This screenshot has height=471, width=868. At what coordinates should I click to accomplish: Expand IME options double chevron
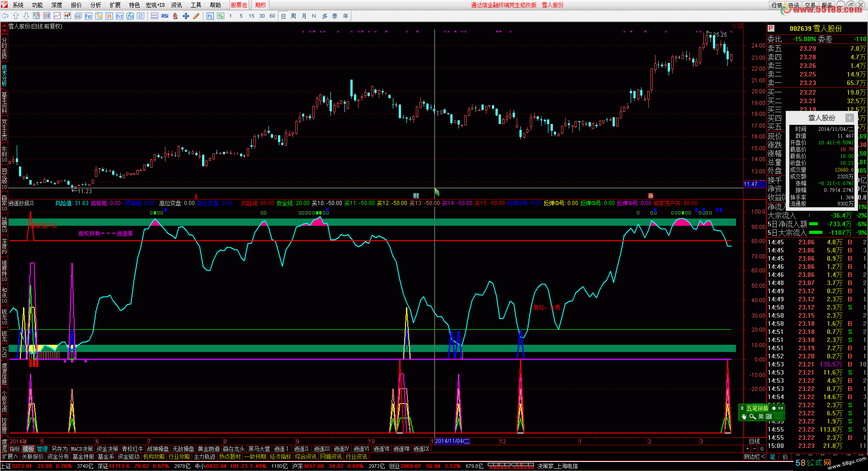(x=742, y=408)
